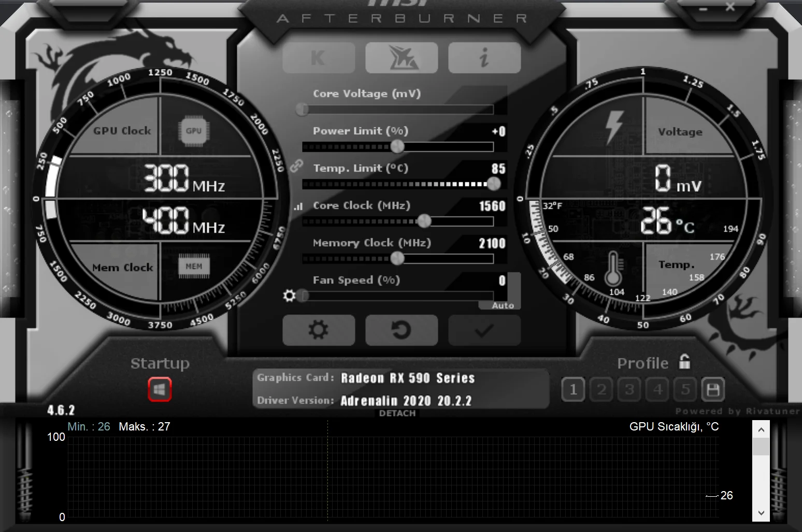The height and width of the screenshot is (532, 802).
Task: Open the OC Scanner jet icon
Action: tap(402, 57)
